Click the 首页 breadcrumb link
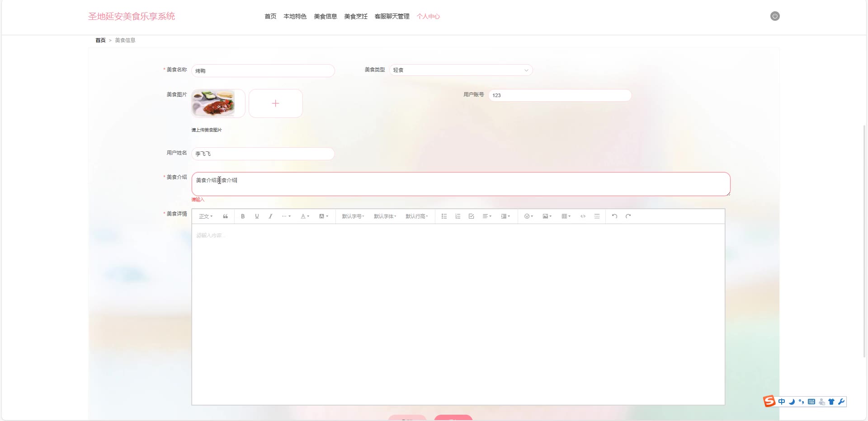This screenshot has height=421, width=868. click(100, 40)
